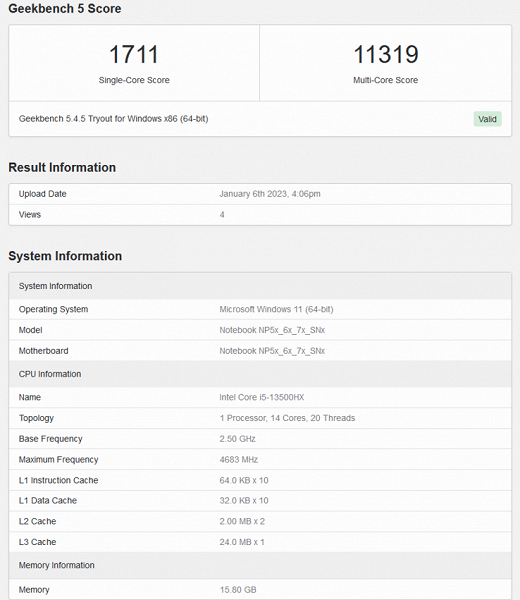Click the 1 Processor, 14 Cores, 20 Threads value
This screenshot has height=600, width=520.
(287, 418)
